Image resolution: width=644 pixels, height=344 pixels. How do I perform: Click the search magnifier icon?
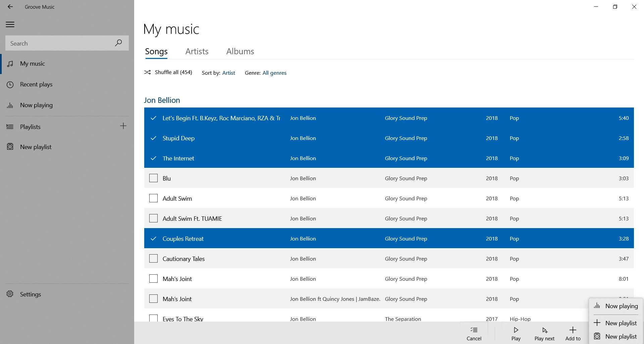118,43
